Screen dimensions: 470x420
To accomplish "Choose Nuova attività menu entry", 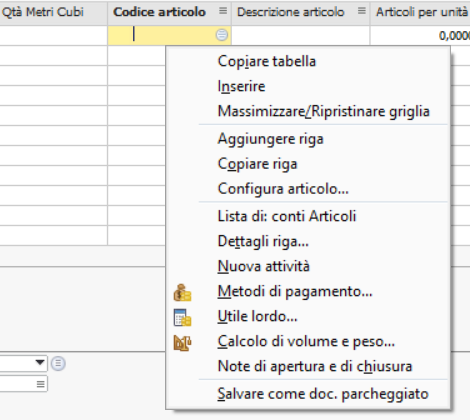I will tap(264, 266).
